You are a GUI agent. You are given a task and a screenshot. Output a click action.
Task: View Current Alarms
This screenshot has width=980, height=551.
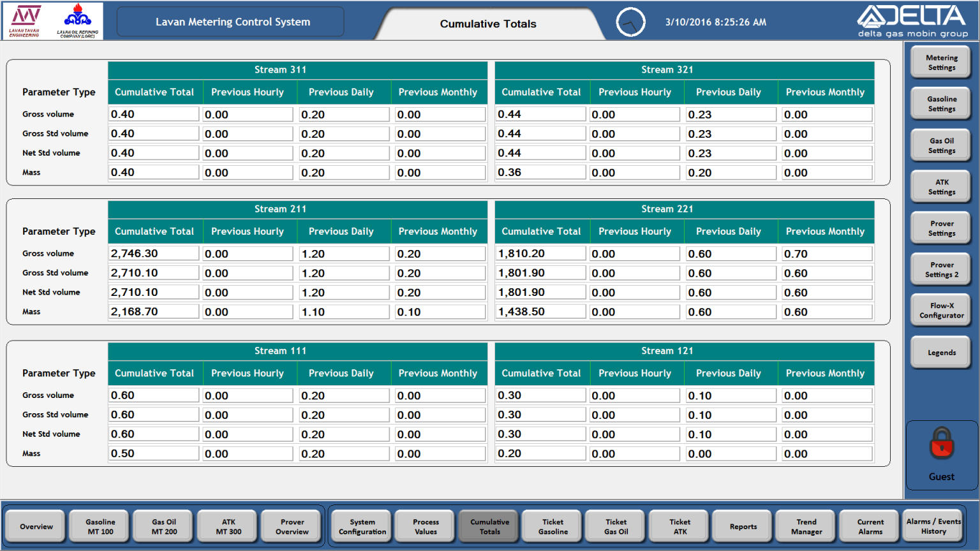(x=869, y=525)
